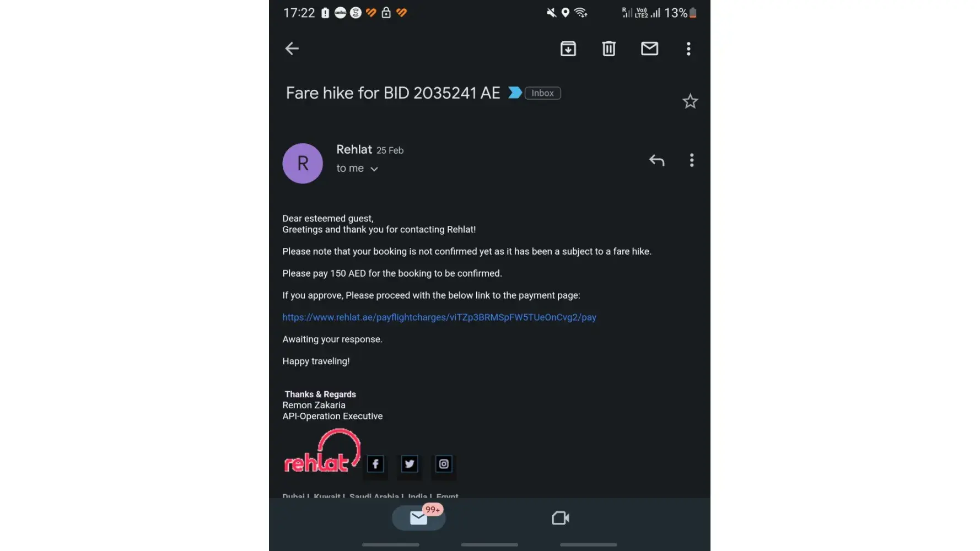
Task: Click the Inbox label chip
Action: tap(542, 93)
